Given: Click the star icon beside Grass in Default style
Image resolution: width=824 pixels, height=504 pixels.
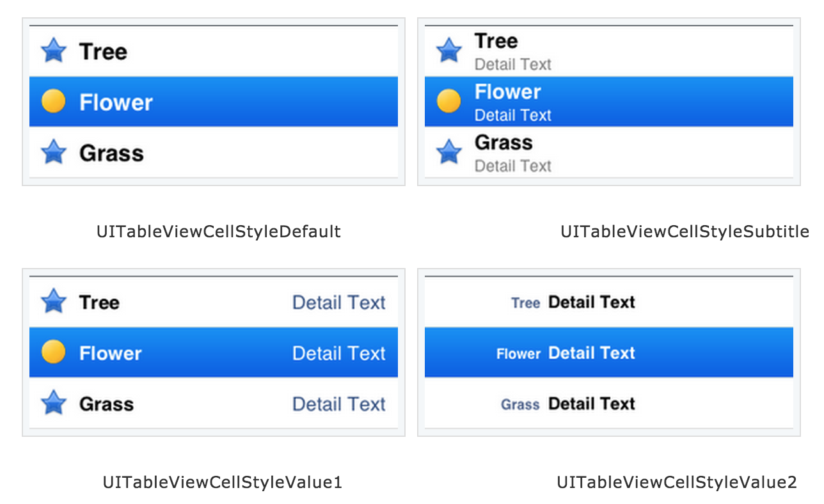Looking at the screenshot, I should click(x=54, y=152).
